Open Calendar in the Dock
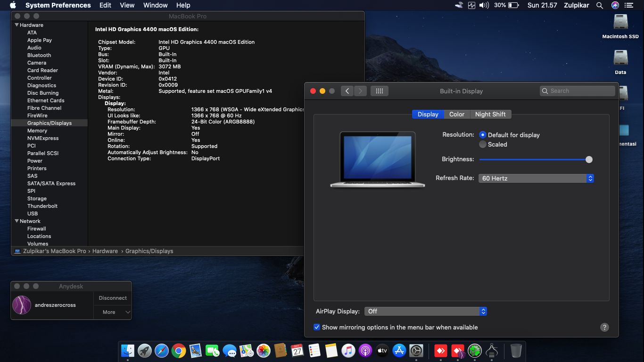 coord(297,351)
